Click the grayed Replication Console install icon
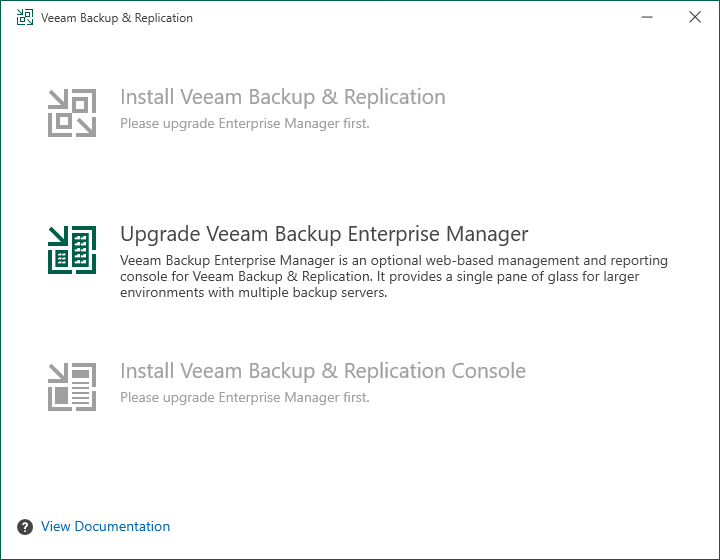This screenshot has width=720, height=560. coord(72,386)
